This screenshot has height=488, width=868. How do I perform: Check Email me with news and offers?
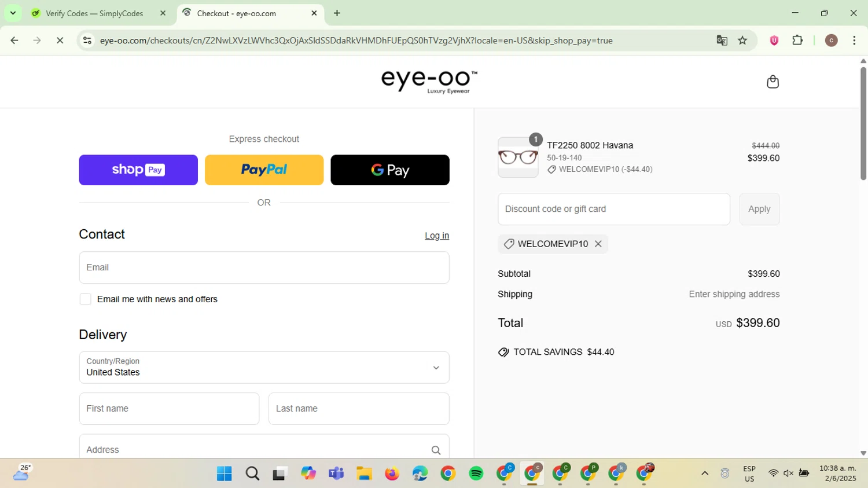[x=86, y=299]
